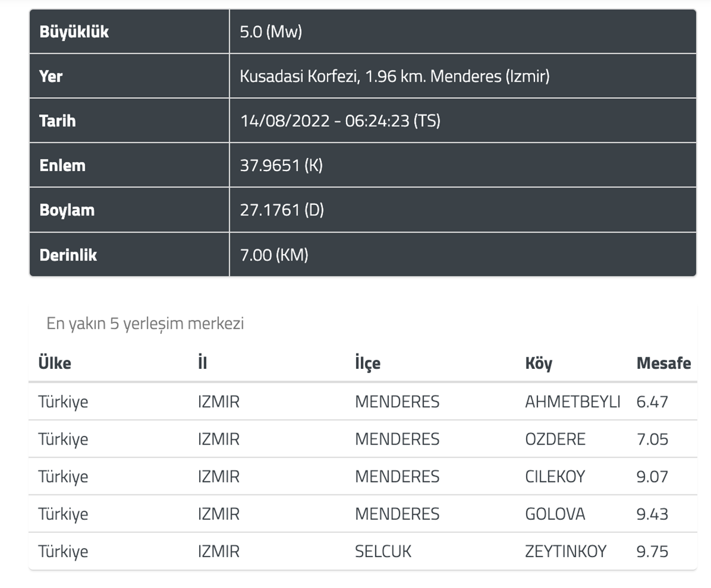The width and height of the screenshot is (711, 588).
Task: Click the Büyüklük row label
Action: click(x=74, y=31)
